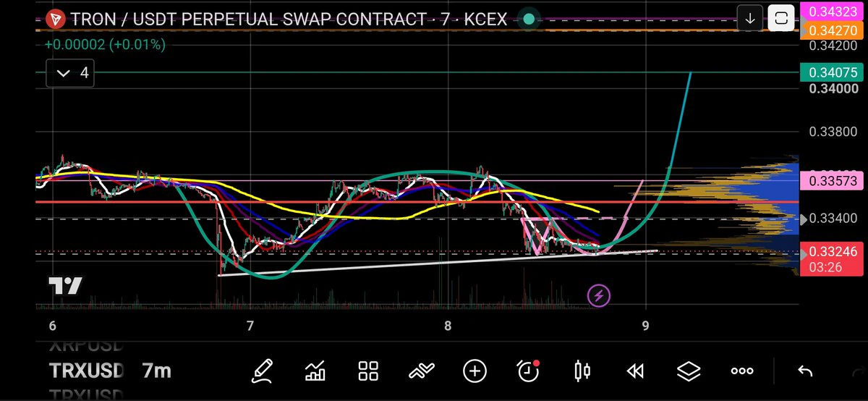Tap the green market status dot
This screenshot has width=868, height=401.
529,19
